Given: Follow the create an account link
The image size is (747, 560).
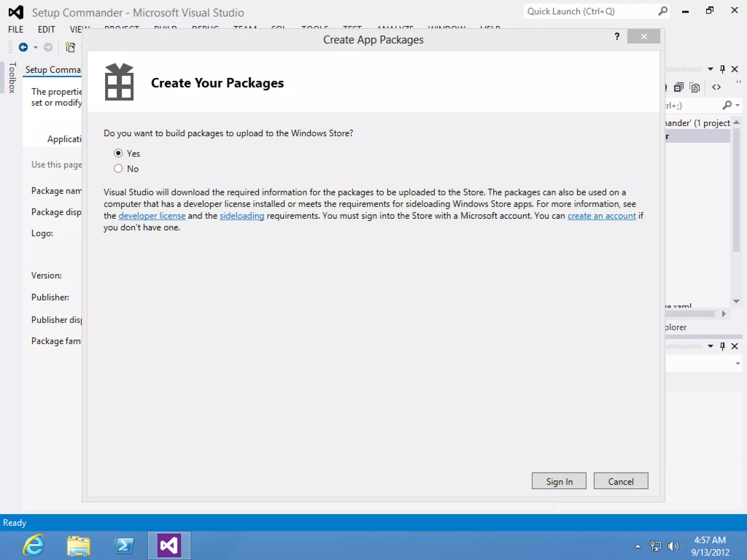Looking at the screenshot, I should [x=601, y=216].
